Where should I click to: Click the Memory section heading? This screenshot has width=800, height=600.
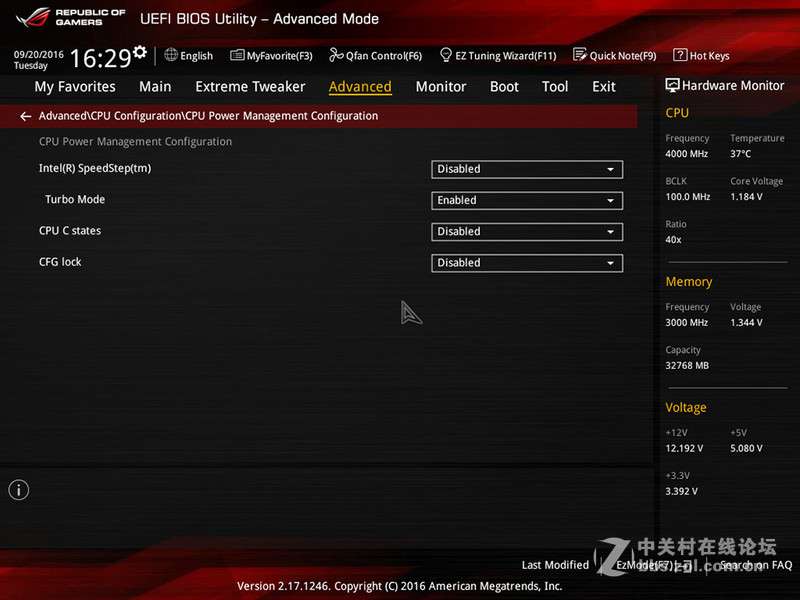point(689,282)
